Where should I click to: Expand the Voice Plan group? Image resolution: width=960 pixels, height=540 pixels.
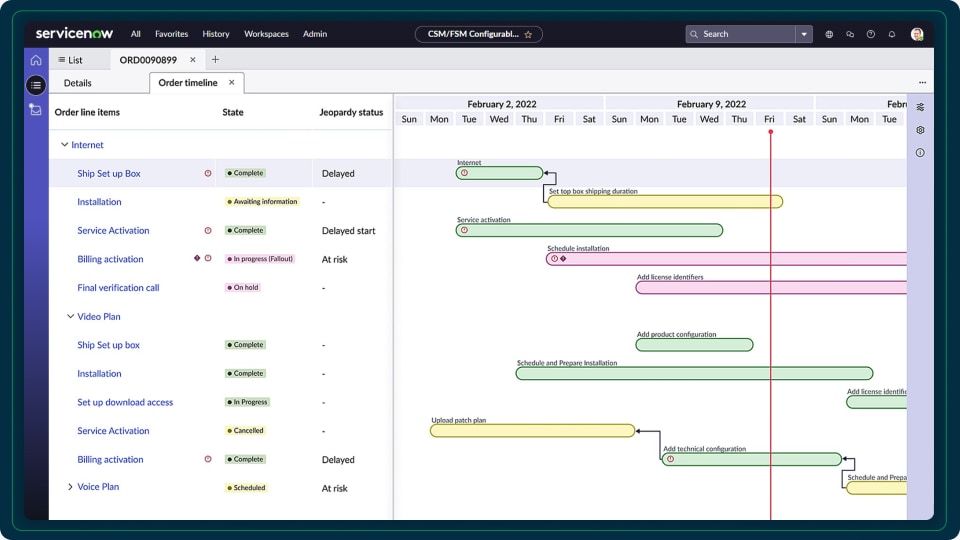70,487
